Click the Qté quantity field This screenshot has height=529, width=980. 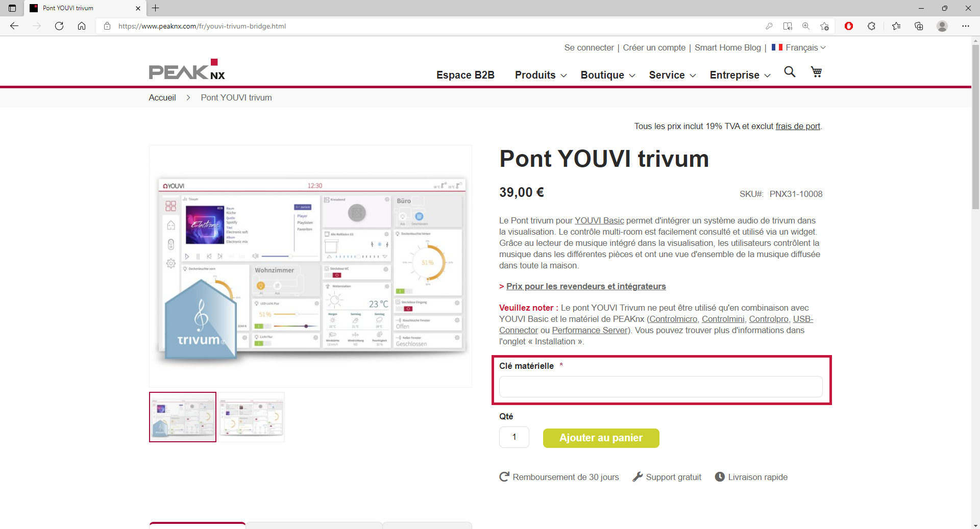pyautogui.click(x=514, y=437)
